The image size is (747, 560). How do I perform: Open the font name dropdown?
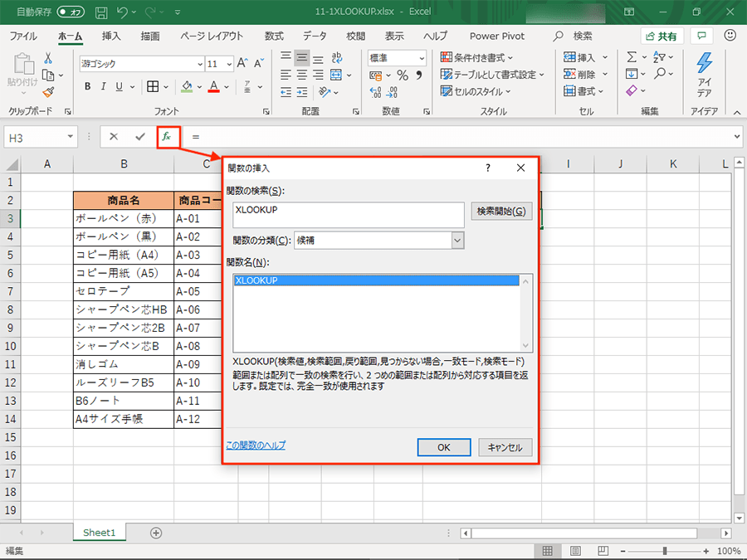[x=200, y=64]
